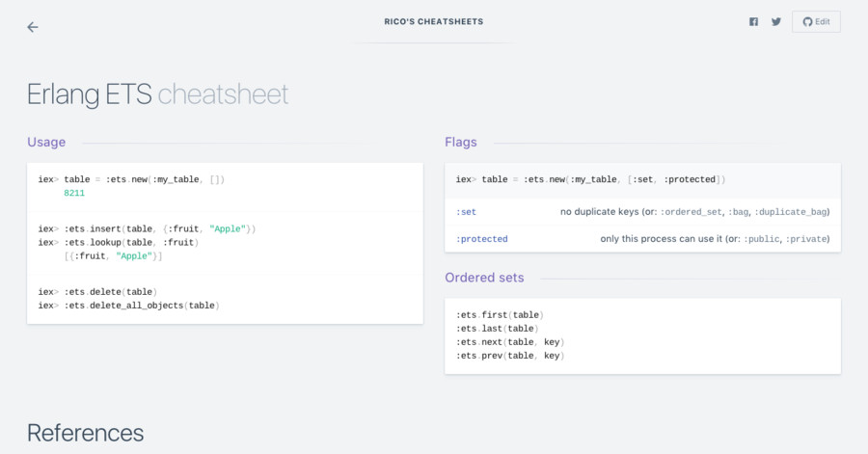This screenshot has width=868, height=454.
Task: Click the :ets.delete_all_objects line
Action: click(141, 305)
